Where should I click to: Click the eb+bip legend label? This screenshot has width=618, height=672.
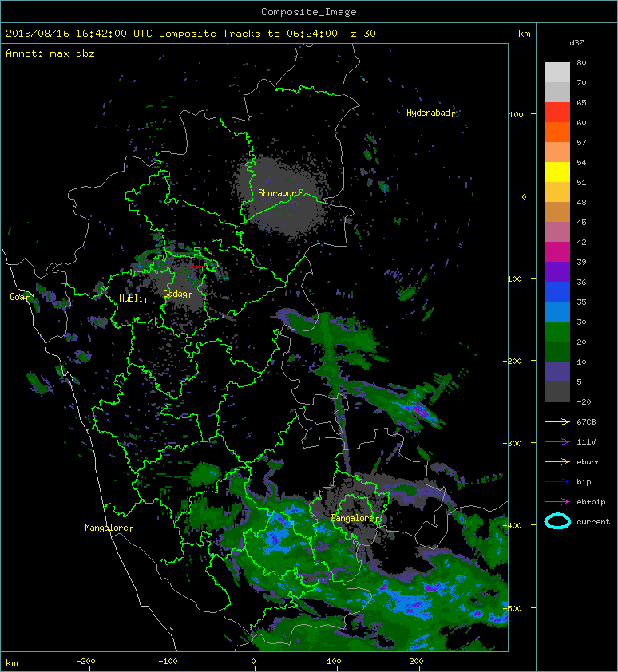(x=591, y=502)
